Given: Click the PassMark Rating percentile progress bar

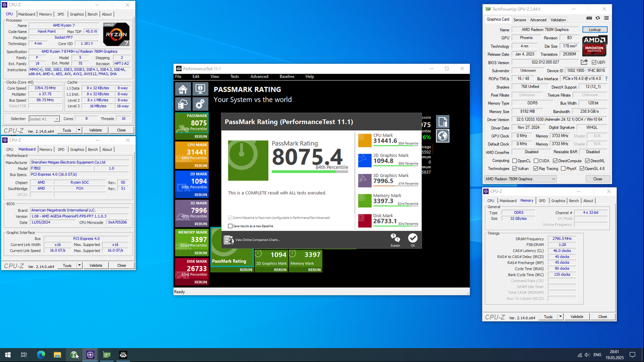Looking at the screenshot, I should coord(310,172).
